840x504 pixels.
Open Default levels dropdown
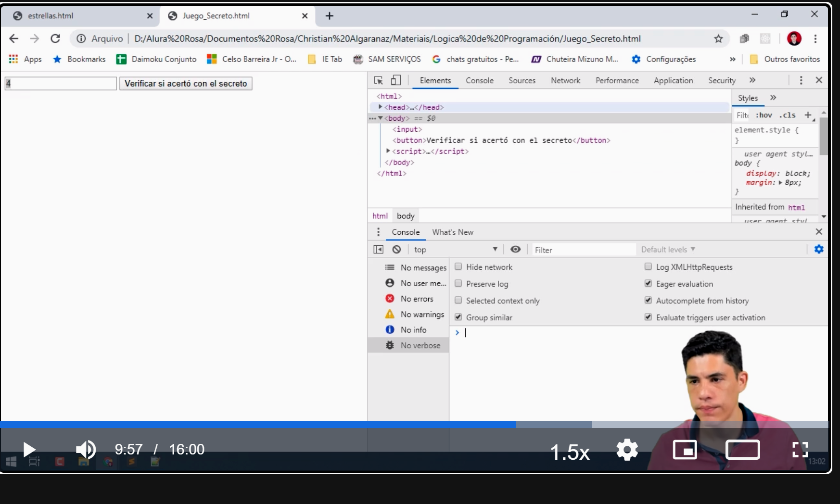click(x=668, y=250)
